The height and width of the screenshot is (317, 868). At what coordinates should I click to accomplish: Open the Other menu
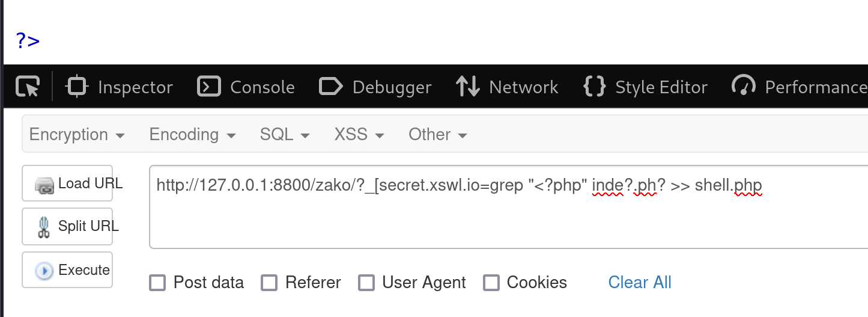click(438, 134)
